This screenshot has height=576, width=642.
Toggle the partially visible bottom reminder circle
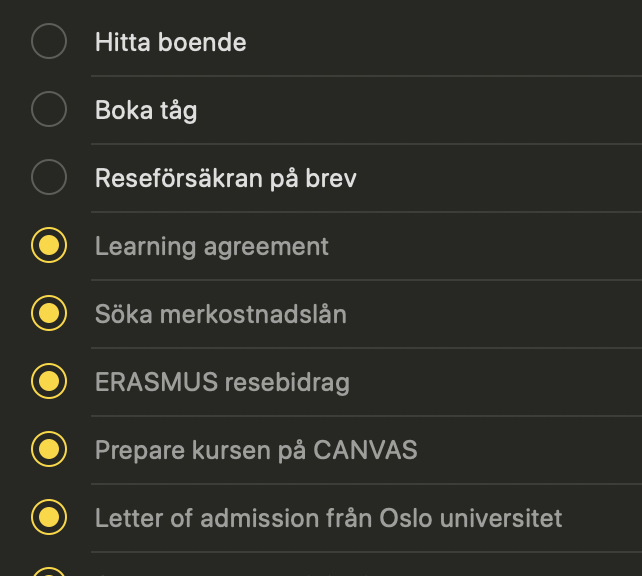pyautogui.click(x=49, y=571)
